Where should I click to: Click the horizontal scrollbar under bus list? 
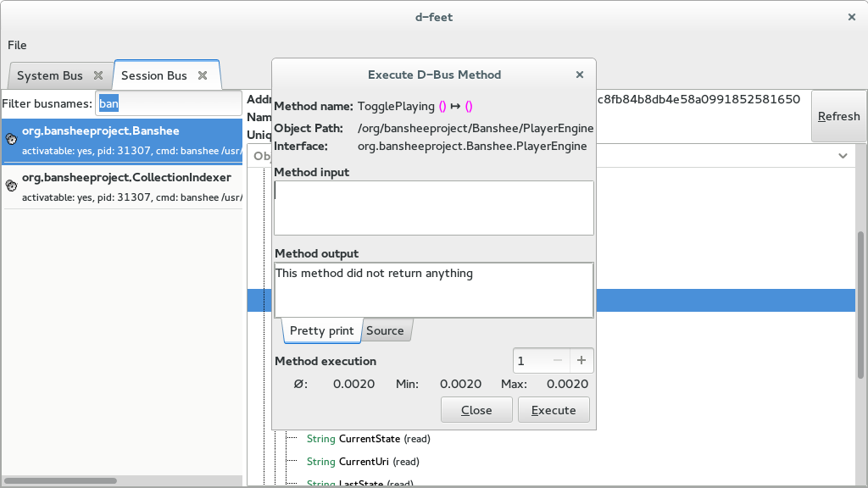click(60, 481)
